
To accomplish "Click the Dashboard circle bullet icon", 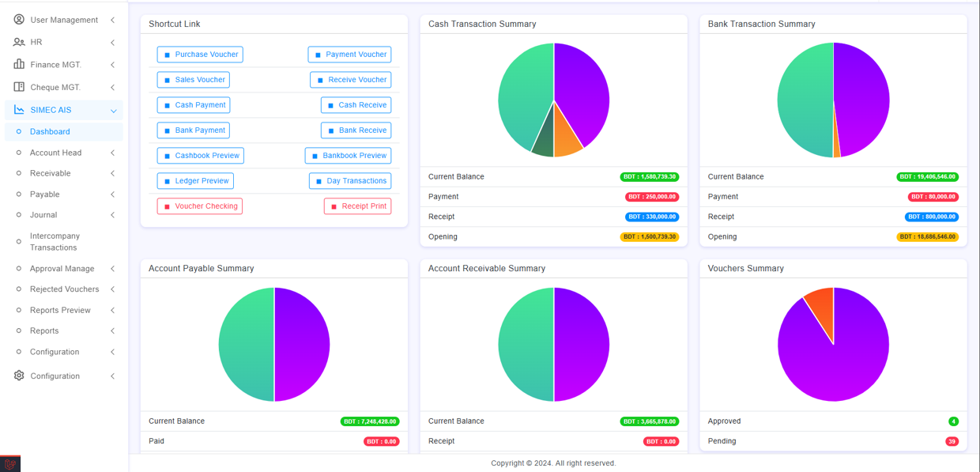I will pyautogui.click(x=19, y=132).
